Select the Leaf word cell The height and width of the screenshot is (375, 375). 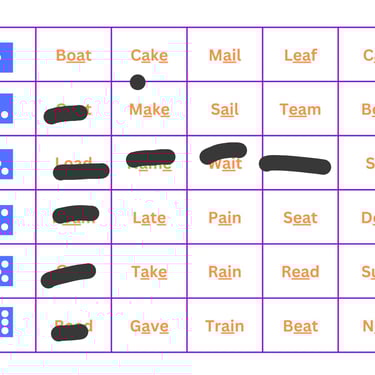pos(300,54)
